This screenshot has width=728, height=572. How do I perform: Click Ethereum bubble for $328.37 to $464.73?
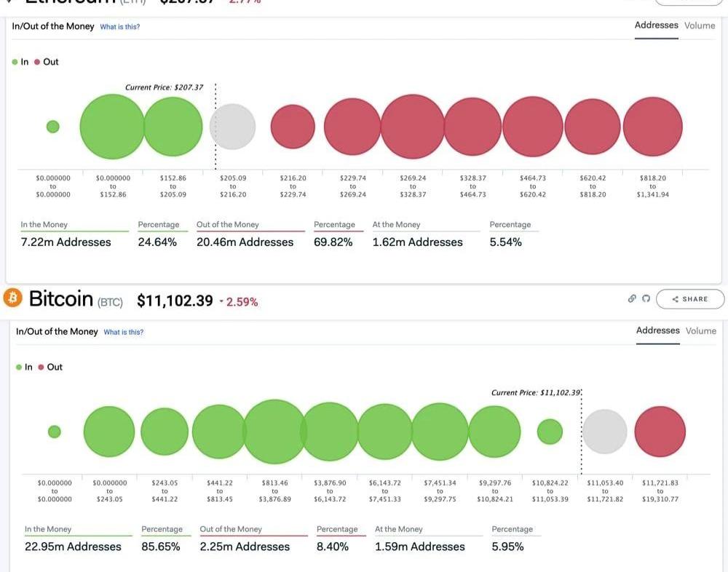click(472, 127)
